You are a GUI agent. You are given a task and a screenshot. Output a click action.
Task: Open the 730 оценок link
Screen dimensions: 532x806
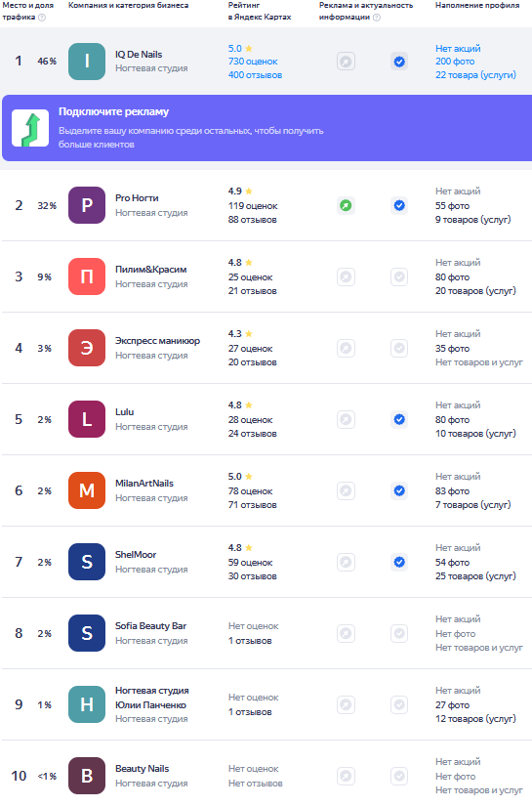coord(253,62)
